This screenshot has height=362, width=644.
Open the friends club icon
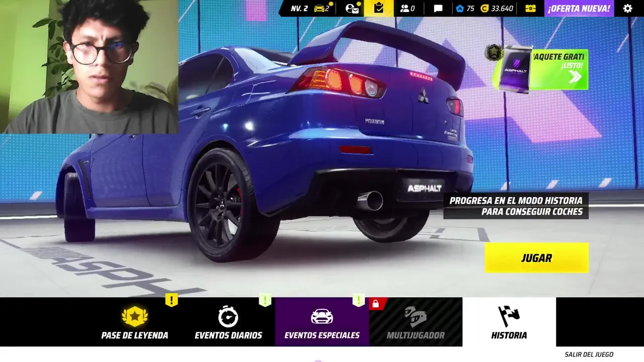[x=407, y=9]
